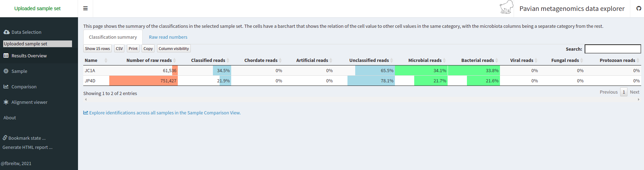Open Comparison chart icon in sidebar

pos(6,87)
